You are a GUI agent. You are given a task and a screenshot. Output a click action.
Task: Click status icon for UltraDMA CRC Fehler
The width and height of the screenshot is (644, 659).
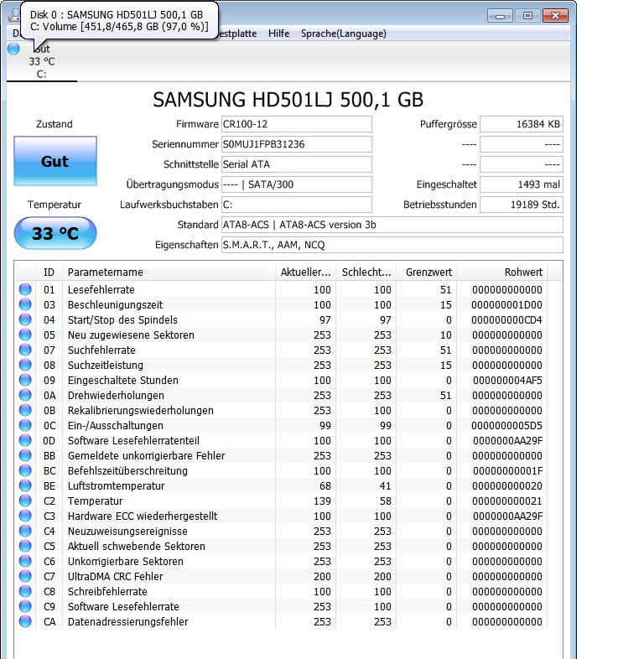[25, 577]
